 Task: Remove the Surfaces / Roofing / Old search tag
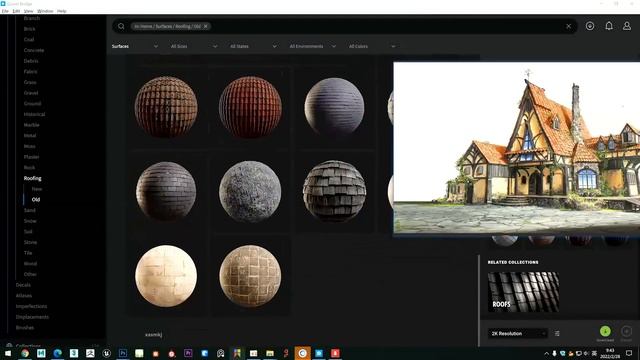coord(206,26)
